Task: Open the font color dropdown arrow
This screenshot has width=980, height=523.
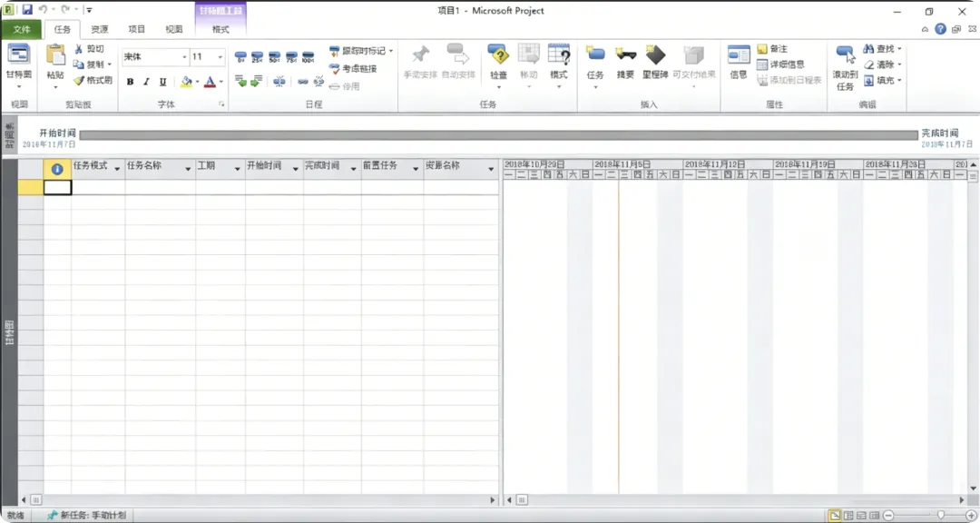Action: click(x=221, y=82)
